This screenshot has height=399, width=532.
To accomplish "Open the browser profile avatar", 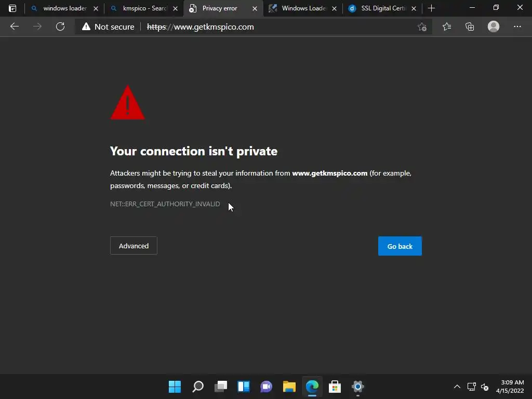I will 494,26.
